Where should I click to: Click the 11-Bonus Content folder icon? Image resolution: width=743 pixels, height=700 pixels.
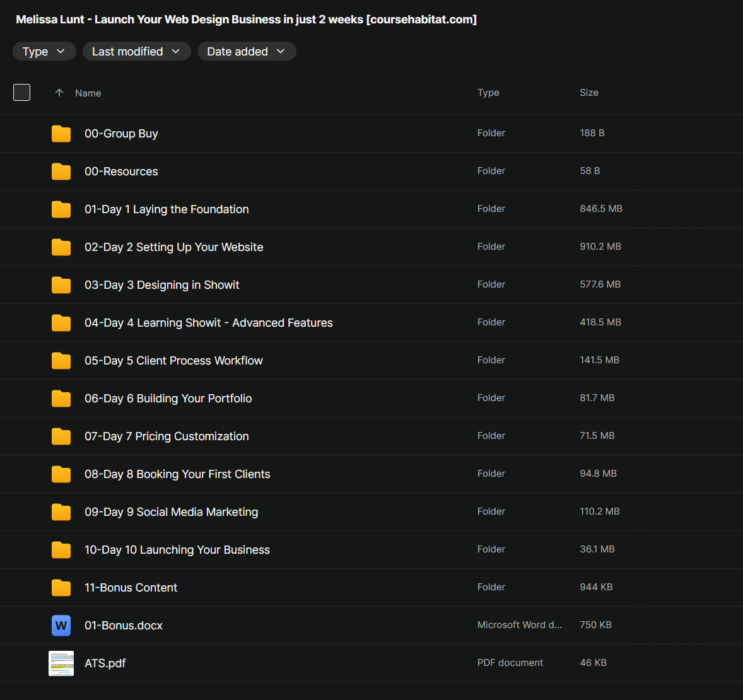(61, 588)
